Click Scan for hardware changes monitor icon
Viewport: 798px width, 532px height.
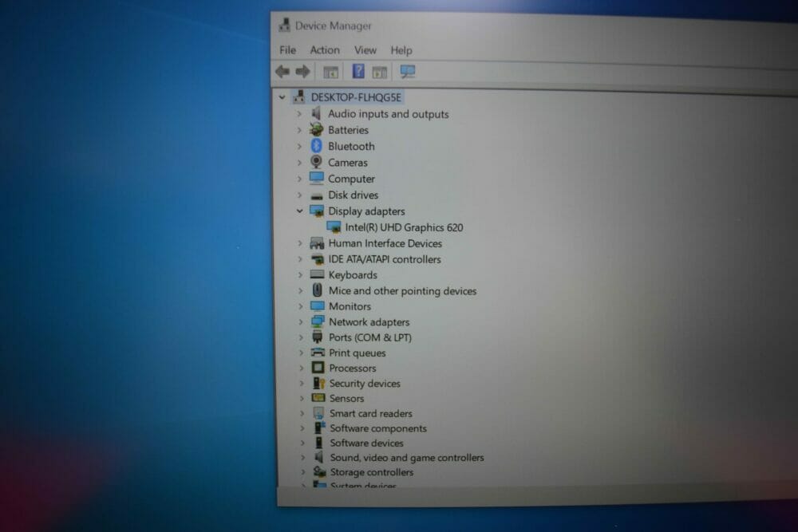click(408, 72)
